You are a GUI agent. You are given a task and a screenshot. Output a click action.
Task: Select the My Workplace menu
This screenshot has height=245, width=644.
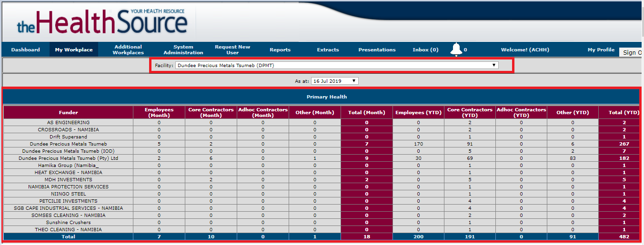[x=74, y=49]
